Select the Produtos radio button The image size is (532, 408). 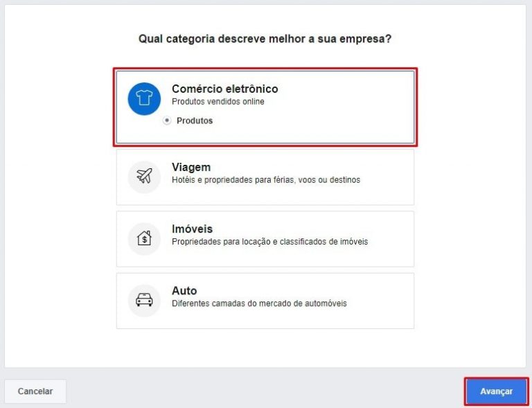(x=166, y=121)
